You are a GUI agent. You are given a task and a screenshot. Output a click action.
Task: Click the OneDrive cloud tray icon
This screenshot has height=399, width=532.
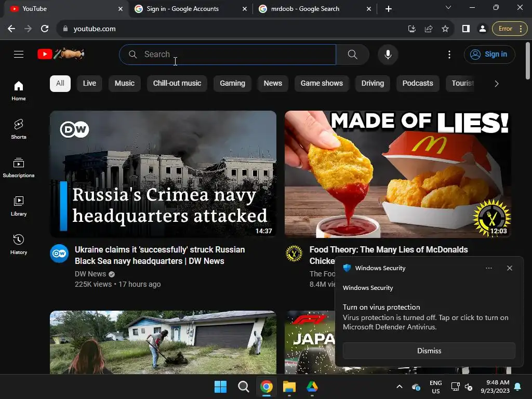pos(416,387)
